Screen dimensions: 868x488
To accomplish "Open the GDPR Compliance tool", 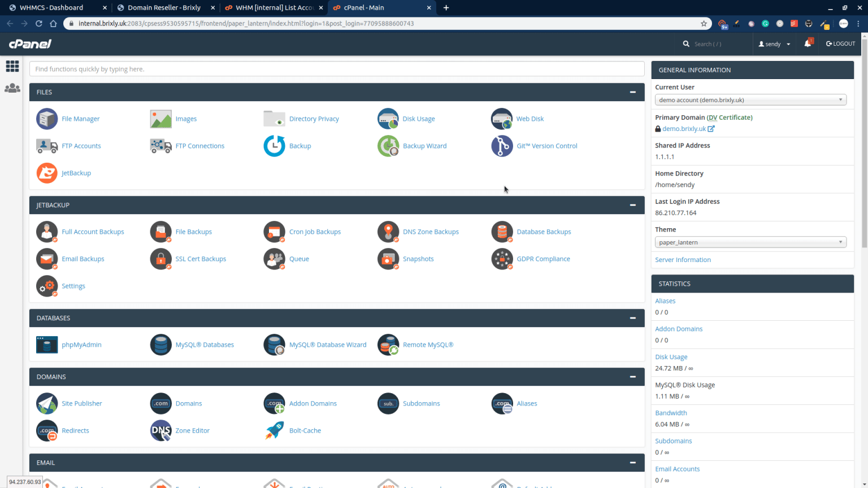I will click(543, 259).
